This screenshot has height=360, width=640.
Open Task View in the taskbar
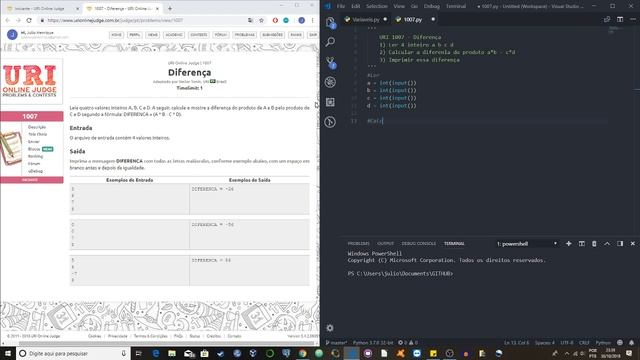click(x=138, y=353)
